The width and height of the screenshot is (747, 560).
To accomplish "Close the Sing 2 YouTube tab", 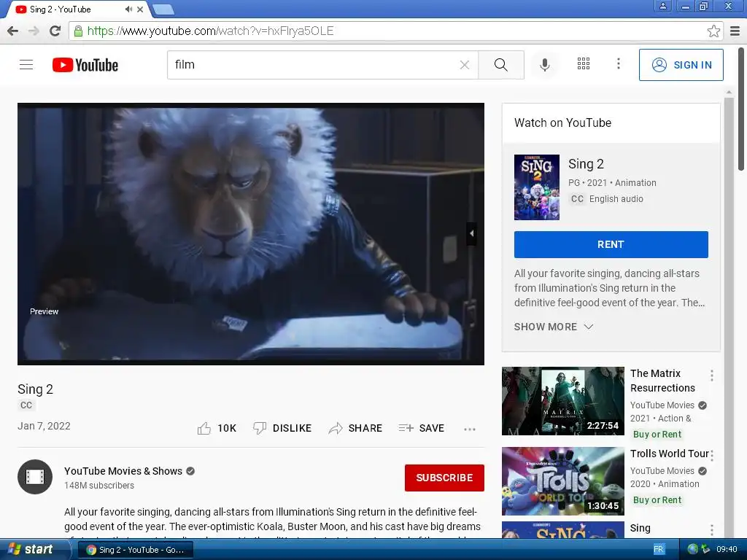I will [140, 9].
